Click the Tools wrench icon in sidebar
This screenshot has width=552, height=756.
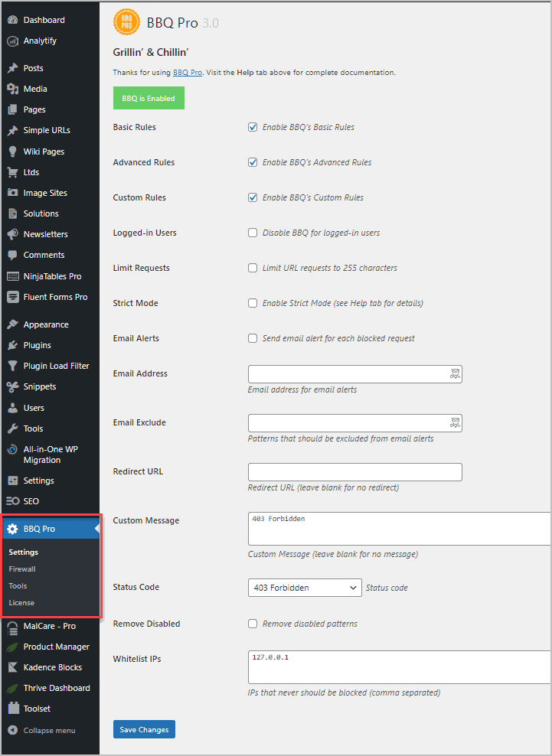pos(12,429)
